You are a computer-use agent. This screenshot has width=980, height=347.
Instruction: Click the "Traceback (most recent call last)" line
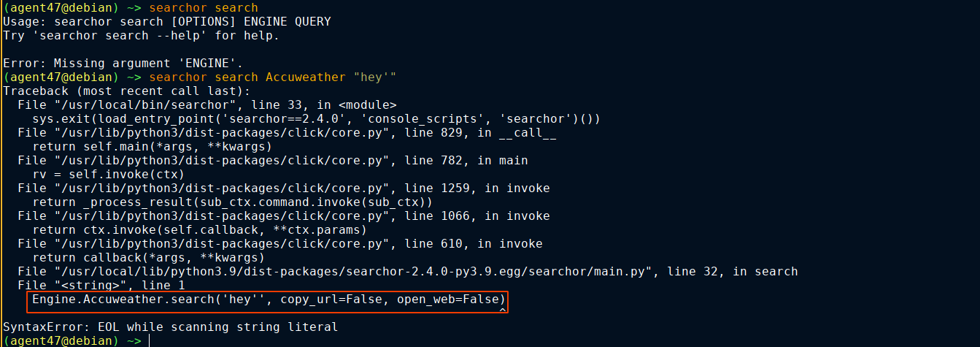click(126, 91)
